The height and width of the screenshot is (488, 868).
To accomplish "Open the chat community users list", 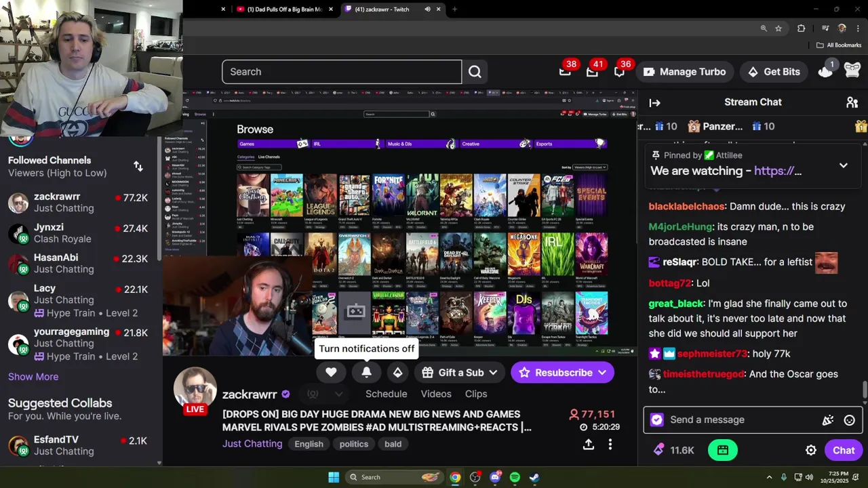I will (x=852, y=102).
